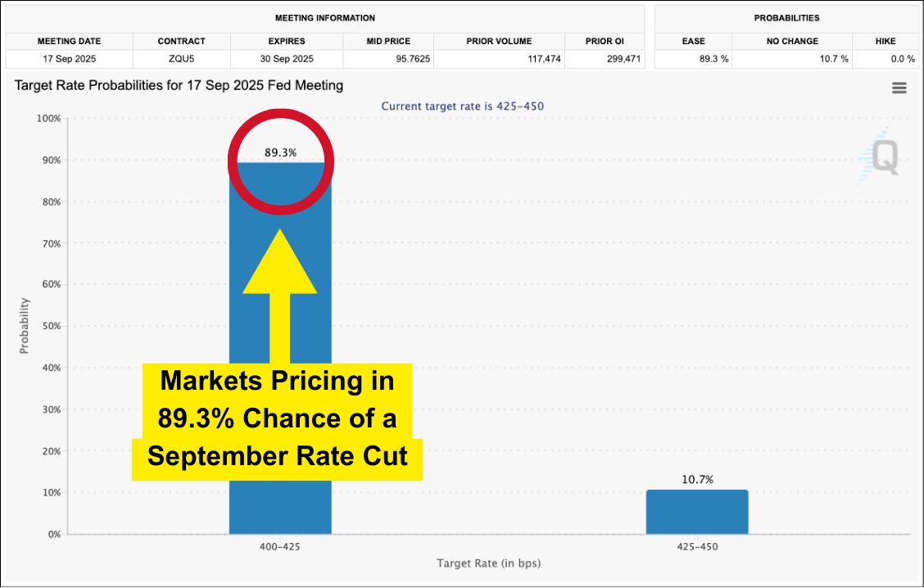Click the MID PRICE column header
Viewport: 924px width, 588px height.
388,41
